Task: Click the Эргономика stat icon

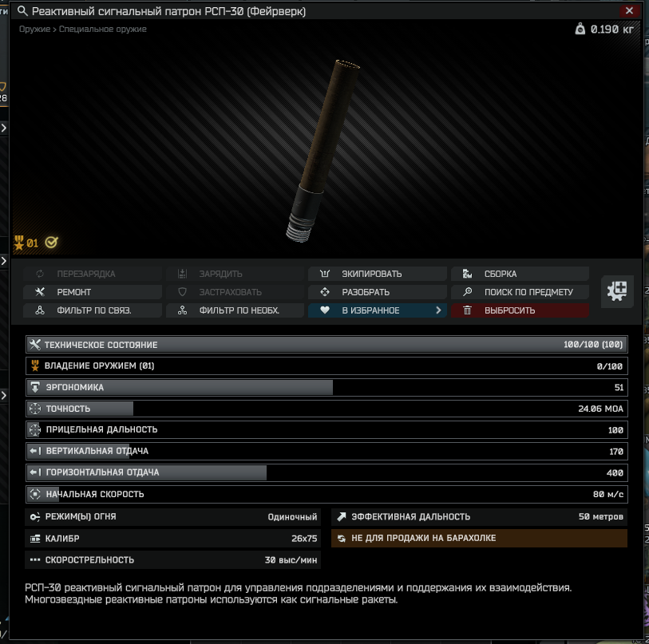Action: (x=35, y=387)
